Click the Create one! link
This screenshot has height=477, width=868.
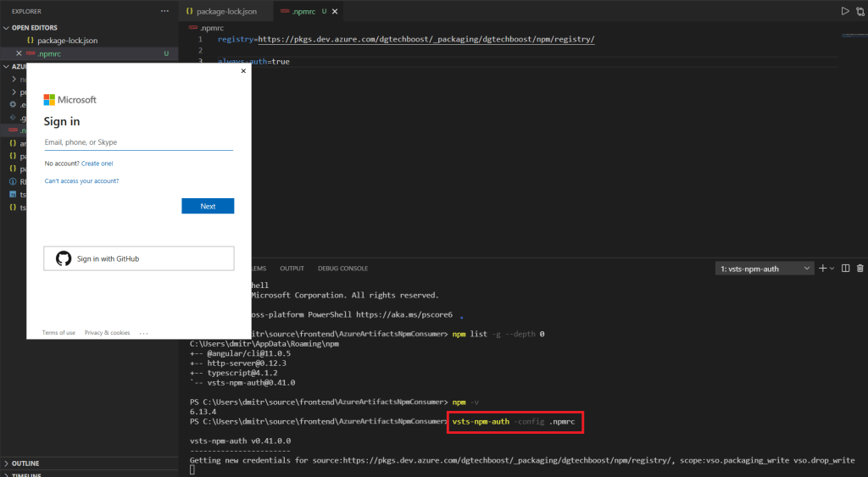97,164
